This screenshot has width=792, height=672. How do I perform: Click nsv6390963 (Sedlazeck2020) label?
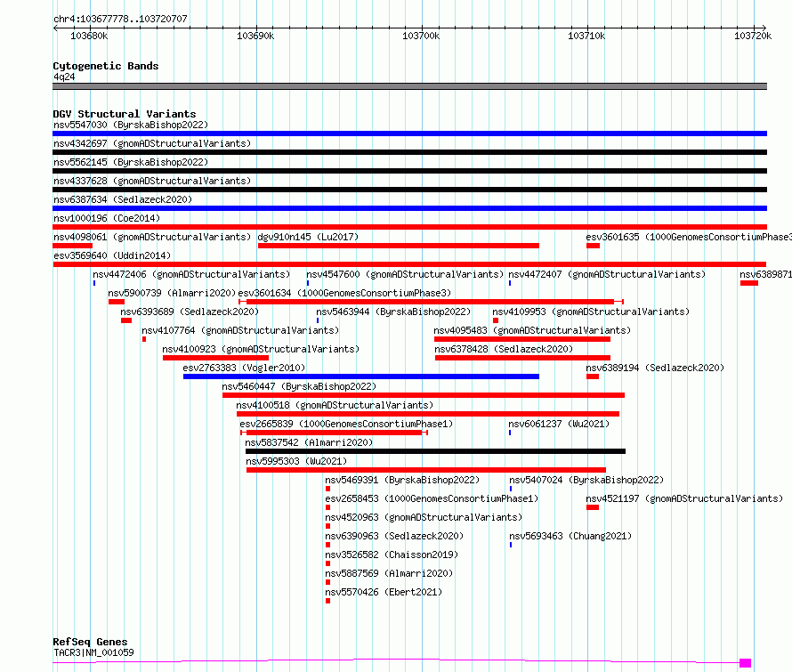[394, 536]
